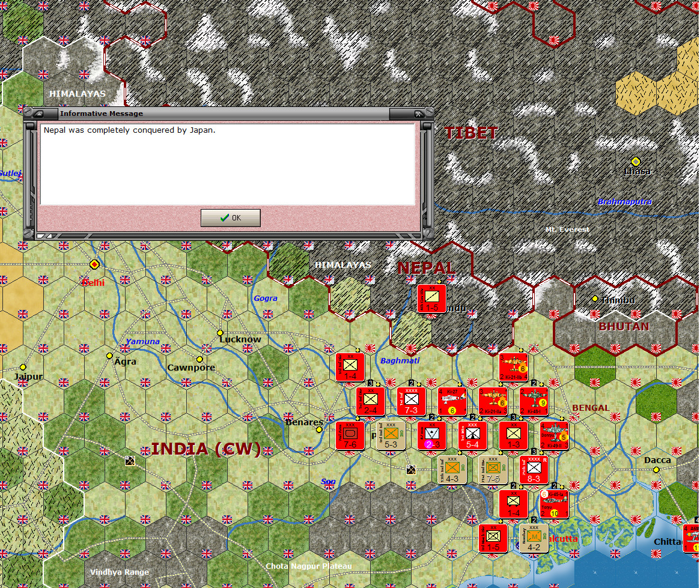Select the Donryu Ki-49-II bomber unit
700x588 pixels.
coord(553,435)
